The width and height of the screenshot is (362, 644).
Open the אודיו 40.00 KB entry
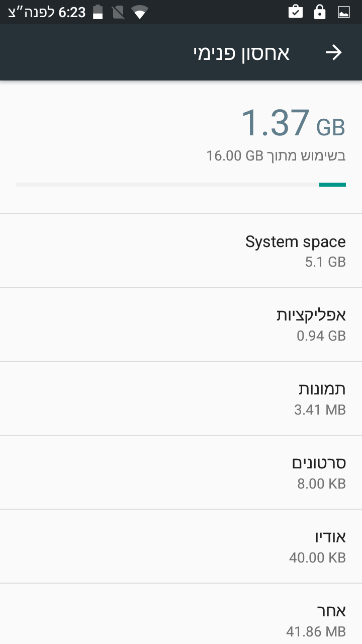coord(181,546)
